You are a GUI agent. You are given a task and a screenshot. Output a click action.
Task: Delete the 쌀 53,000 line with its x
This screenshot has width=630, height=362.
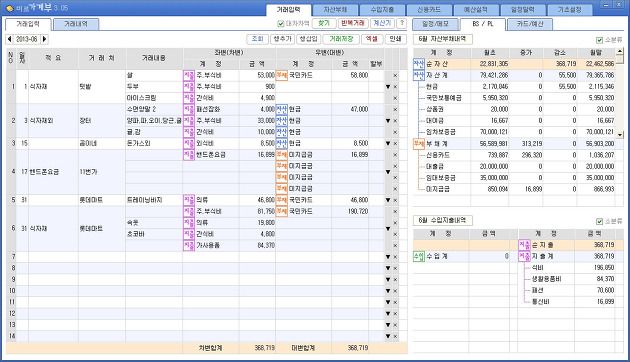pos(395,75)
